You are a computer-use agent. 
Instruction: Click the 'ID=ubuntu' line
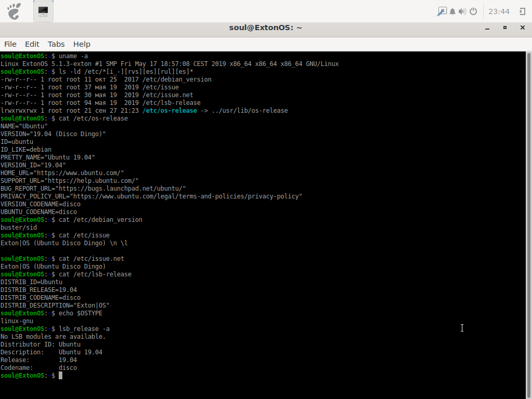17,142
